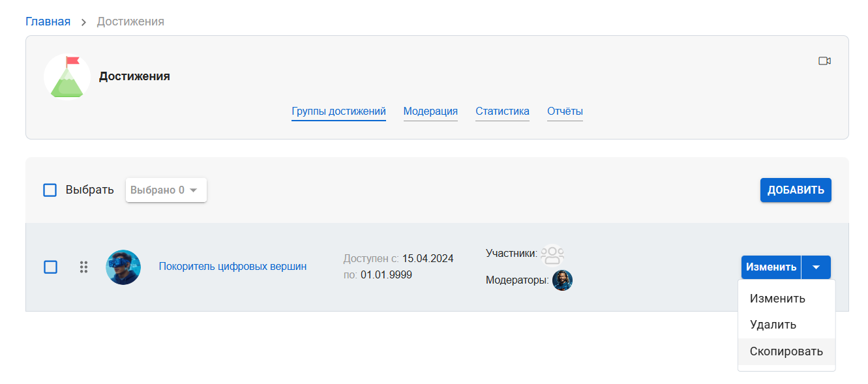868x384 pixels.
Task: Click the bold Достижения heading
Action: pos(134,76)
